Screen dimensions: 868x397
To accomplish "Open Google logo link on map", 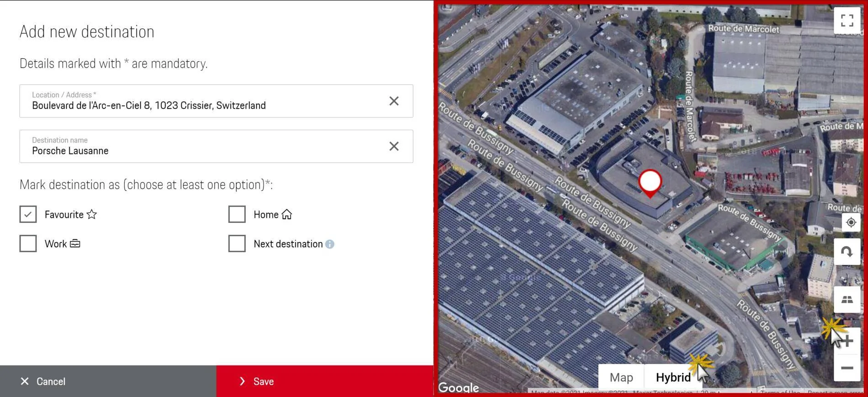I will coord(459,387).
